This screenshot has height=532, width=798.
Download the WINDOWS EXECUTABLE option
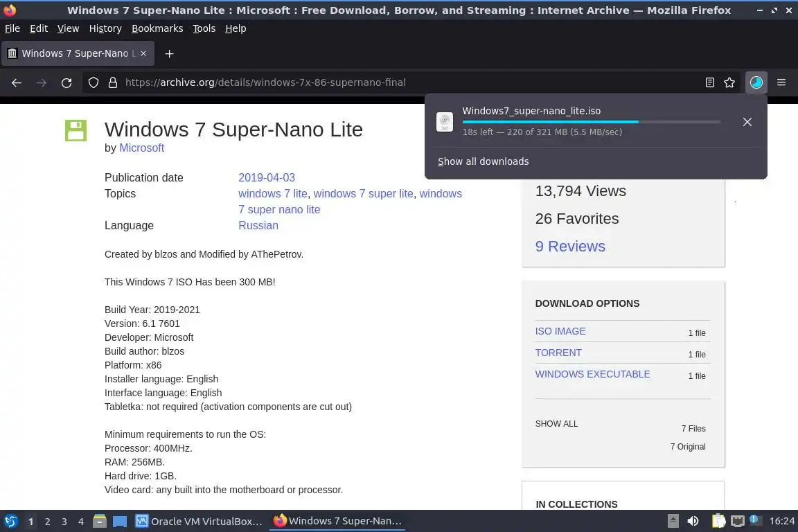[x=592, y=374]
